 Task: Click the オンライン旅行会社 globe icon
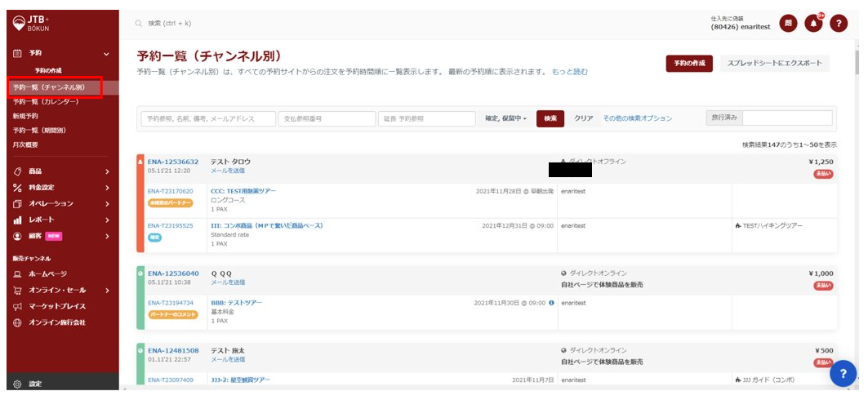(17, 322)
